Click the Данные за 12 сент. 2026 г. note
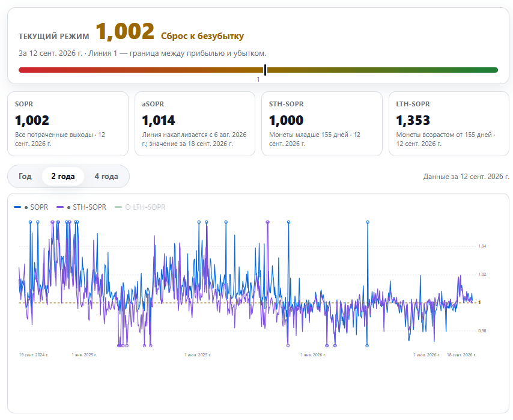 point(466,177)
